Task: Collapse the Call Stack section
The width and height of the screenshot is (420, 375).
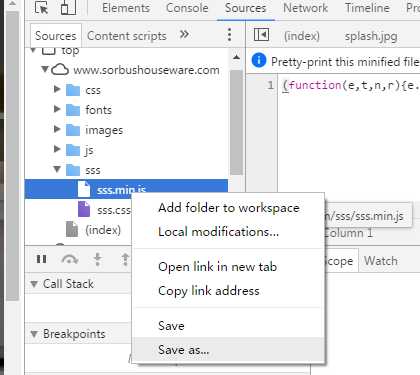Action: coord(34,284)
